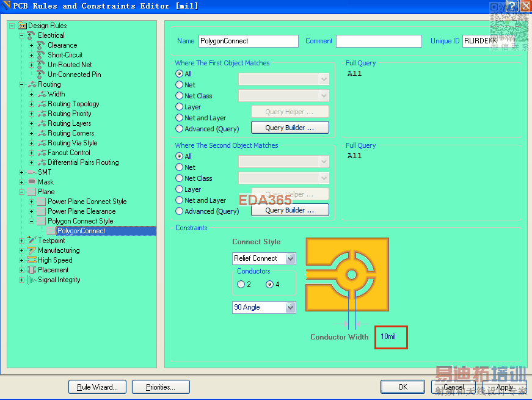The height and width of the screenshot is (400, 532).
Task: Click the Routing Topology icon
Action: click(42, 104)
